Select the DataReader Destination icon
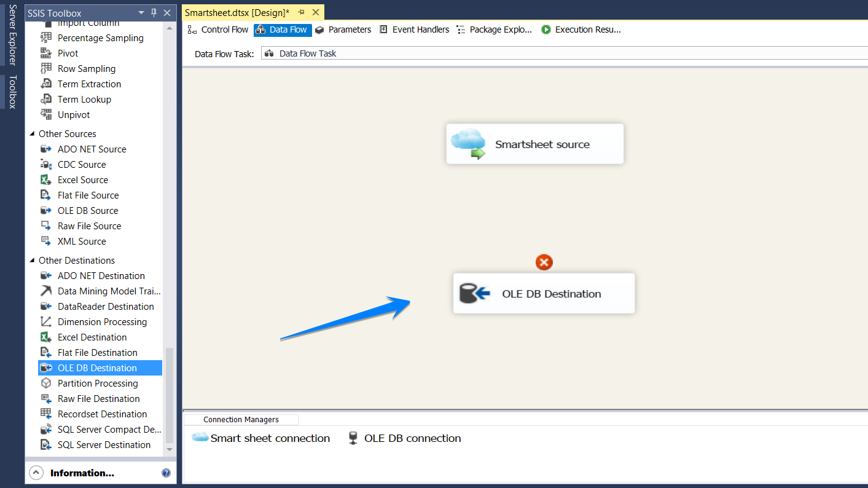This screenshot has height=488, width=868. pos(46,306)
